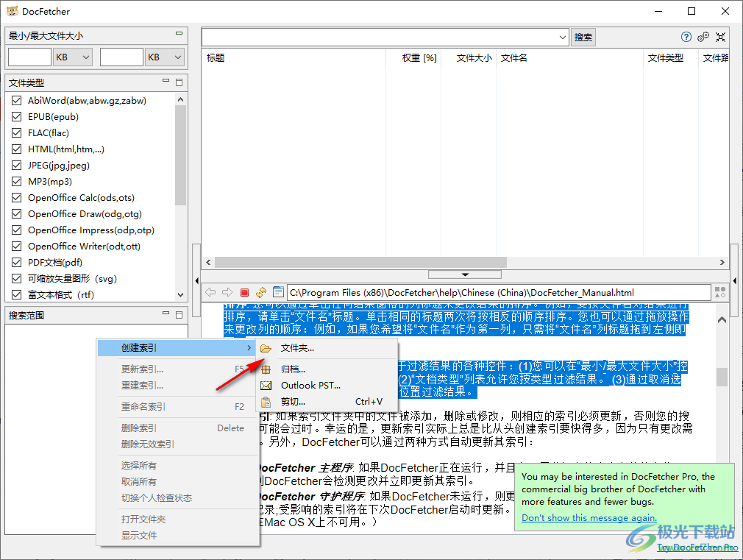Screen dimensions: 743x560
Task: Select the Ctrl+V clipboard submenu item
Action: tap(327, 402)
